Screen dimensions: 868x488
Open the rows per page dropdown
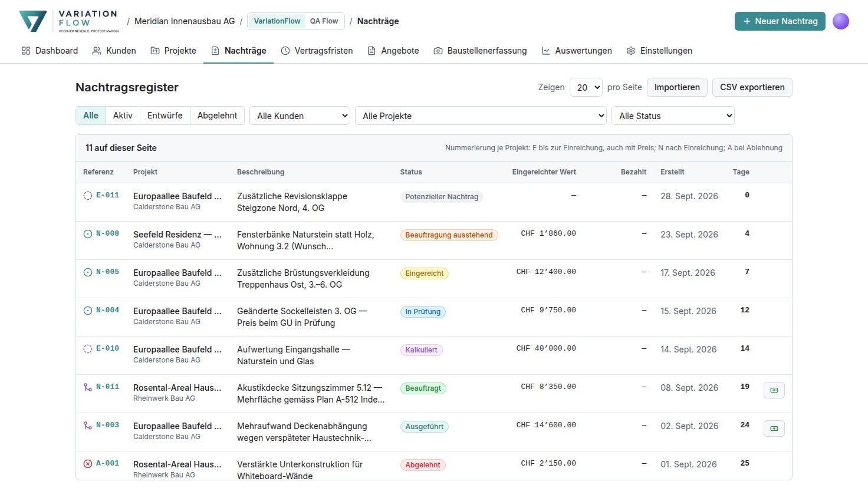[586, 87]
